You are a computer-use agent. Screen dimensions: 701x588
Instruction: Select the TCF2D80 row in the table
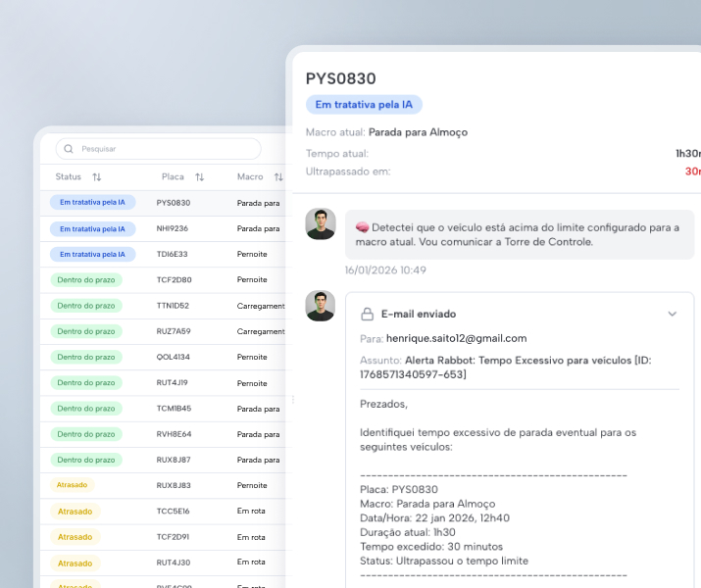coord(174,279)
